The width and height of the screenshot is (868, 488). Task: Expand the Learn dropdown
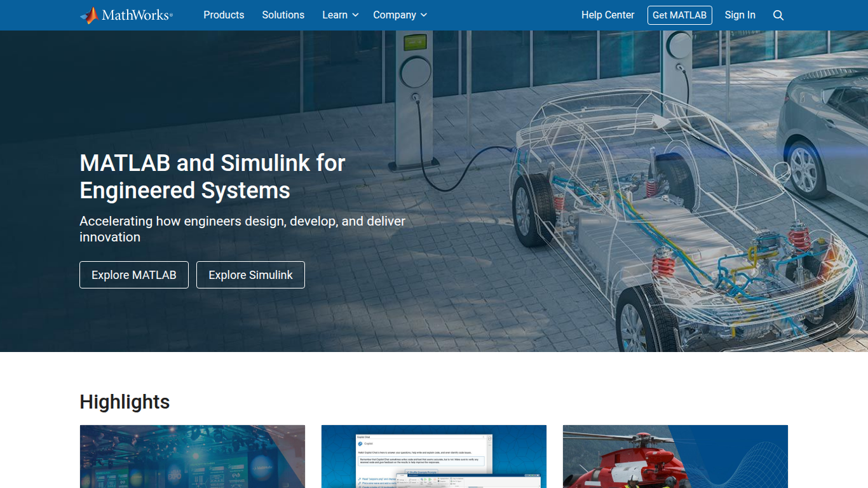click(341, 15)
